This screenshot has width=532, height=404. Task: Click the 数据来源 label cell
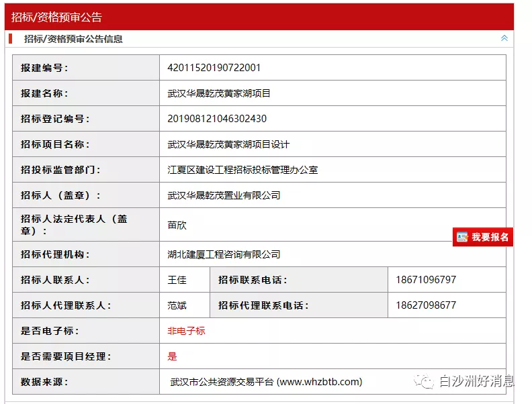86,382
